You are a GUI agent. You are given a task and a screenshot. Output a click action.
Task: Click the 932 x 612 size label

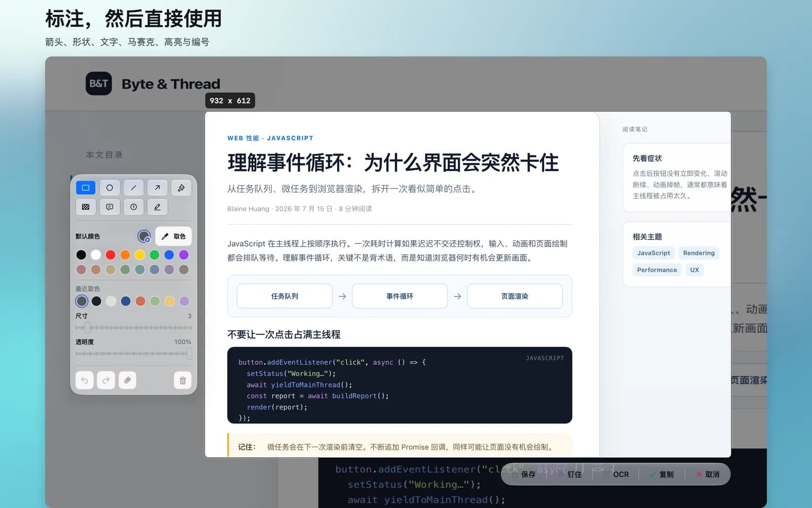[230, 101]
